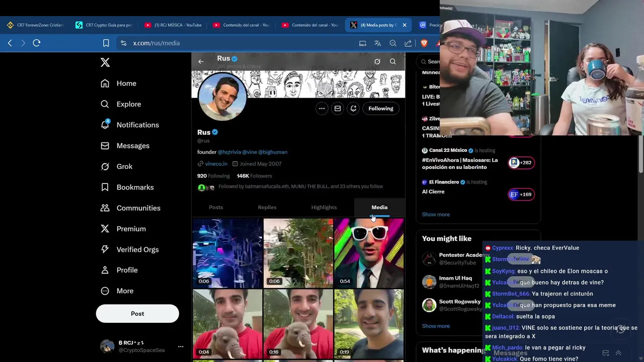
Task: Click the X search input field
Action: [x=428, y=61]
